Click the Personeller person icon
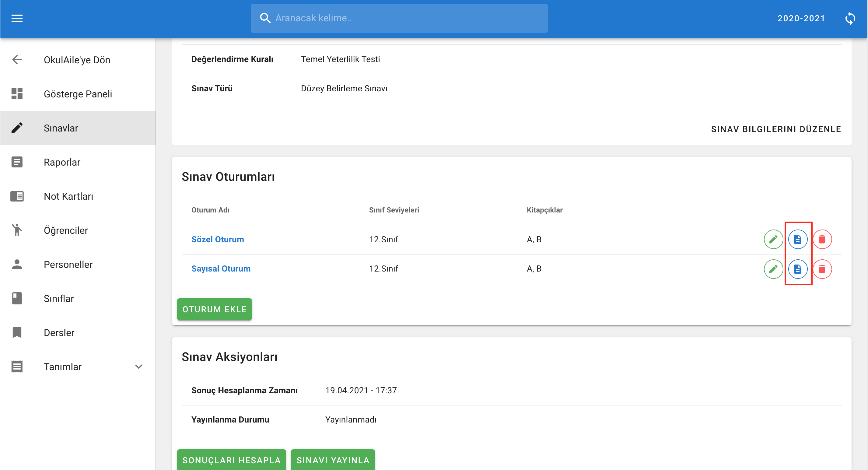 (17, 264)
